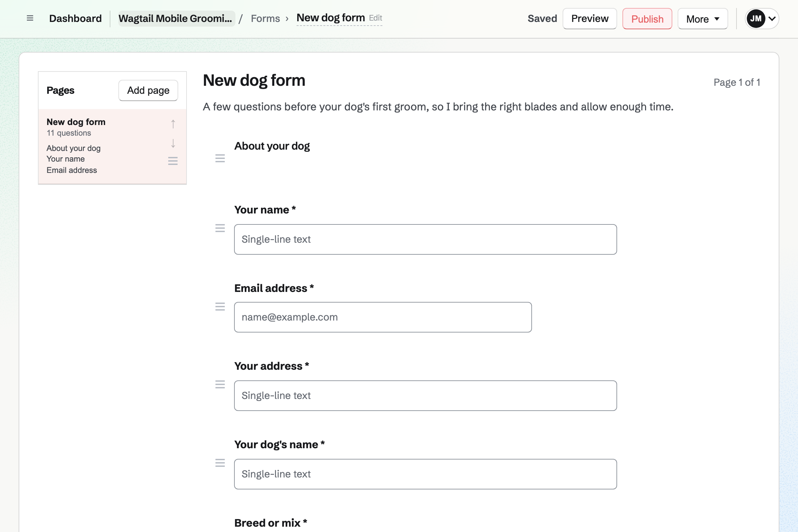Click drag handle beside About your dog

[220, 158]
